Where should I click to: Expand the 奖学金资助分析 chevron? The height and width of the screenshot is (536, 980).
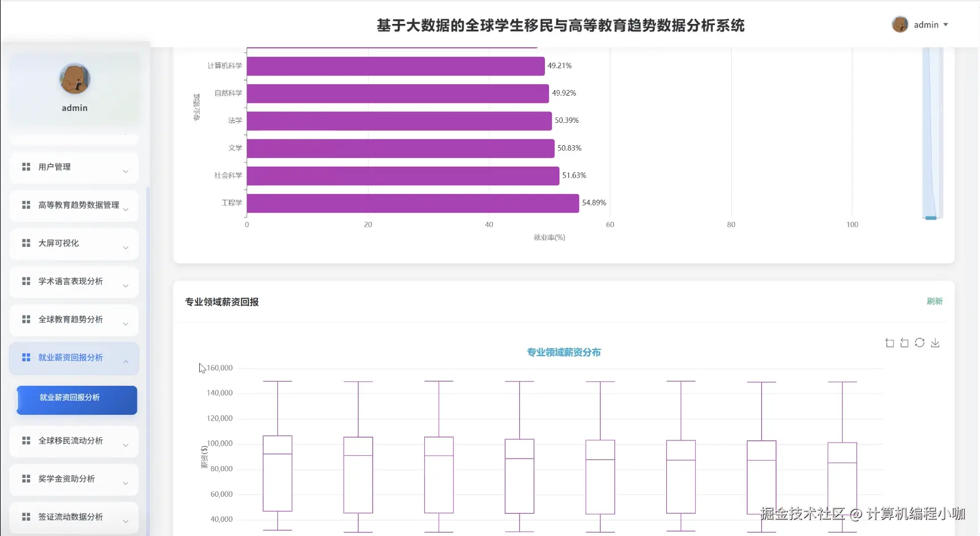click(x=126, y=483)
